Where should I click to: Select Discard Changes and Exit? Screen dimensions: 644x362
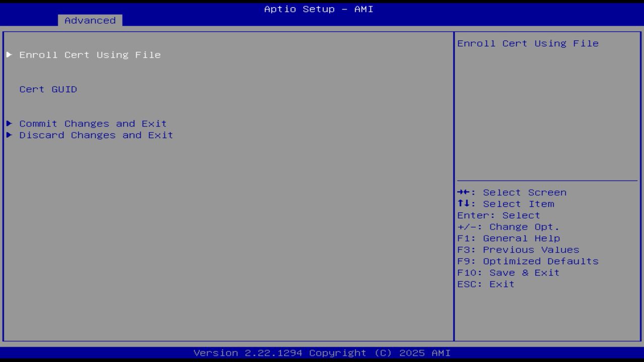pyautogui.click(x=96, y=135)
